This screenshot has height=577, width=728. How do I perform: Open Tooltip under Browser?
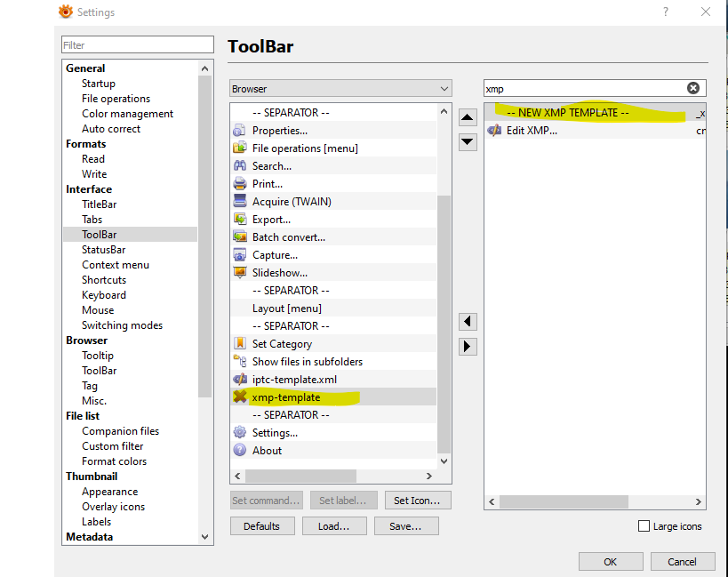98,356
